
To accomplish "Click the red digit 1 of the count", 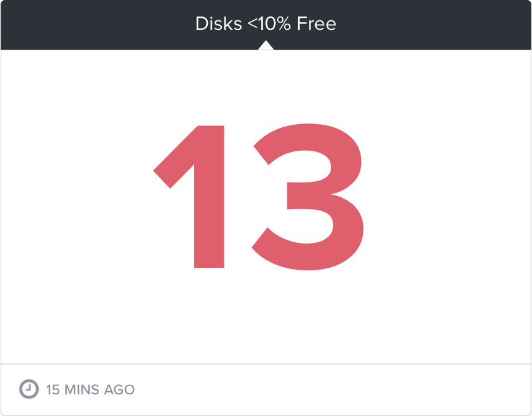I will [x=189, y=197].
